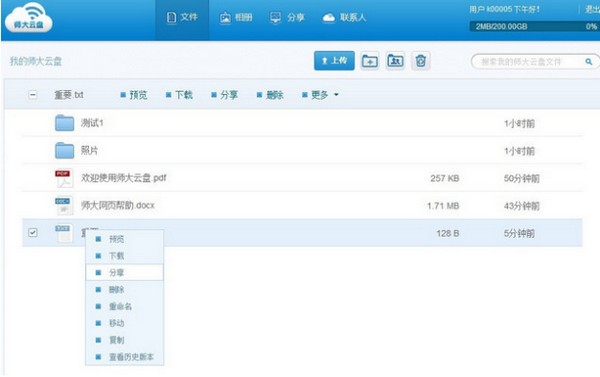
Task: Go to the 联系人 tab
Action: pos(344,18)
